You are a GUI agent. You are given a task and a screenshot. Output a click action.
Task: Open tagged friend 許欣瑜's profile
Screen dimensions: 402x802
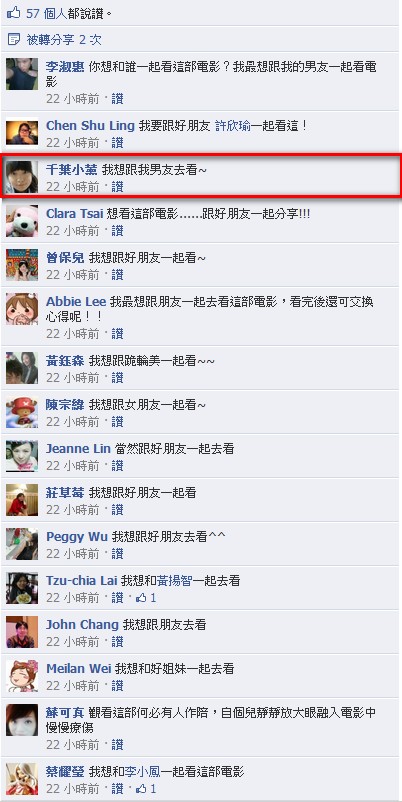[x=233, y=126]
